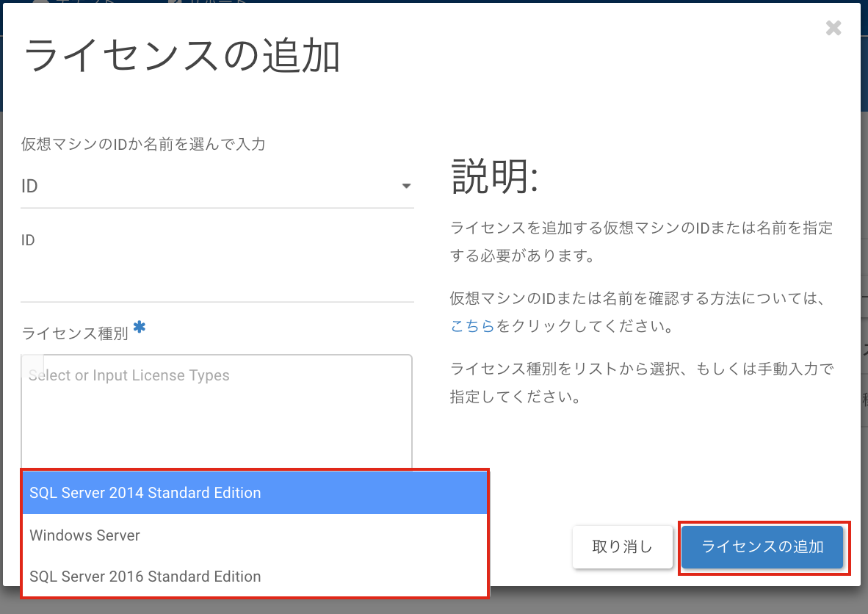Open the ID or name selector dropdown

click(x=217, y=186)
